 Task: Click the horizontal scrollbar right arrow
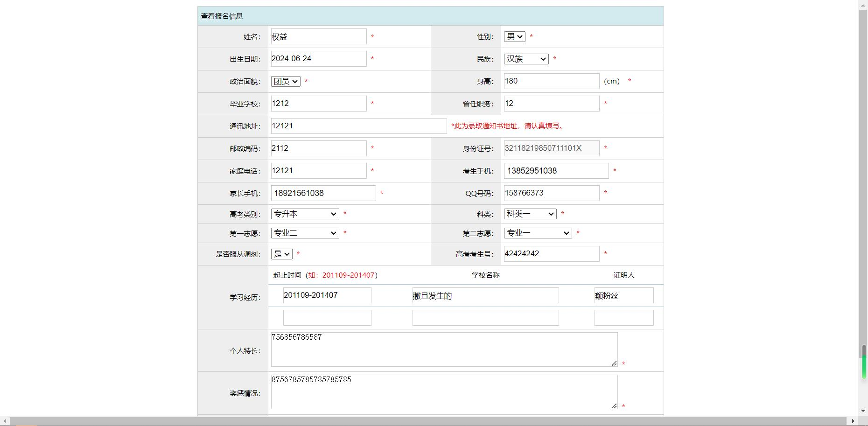pos(854,421)
